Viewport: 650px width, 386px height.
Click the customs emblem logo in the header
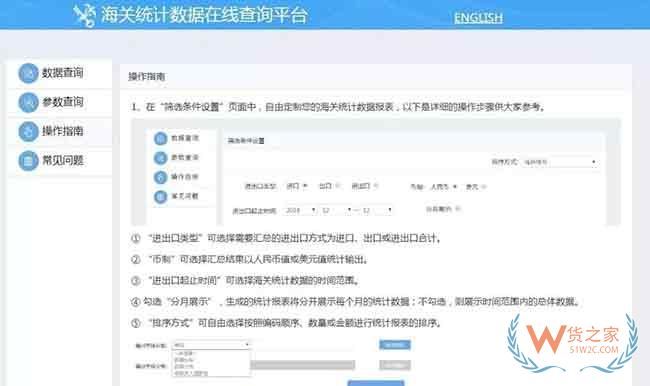coord(84,15)
